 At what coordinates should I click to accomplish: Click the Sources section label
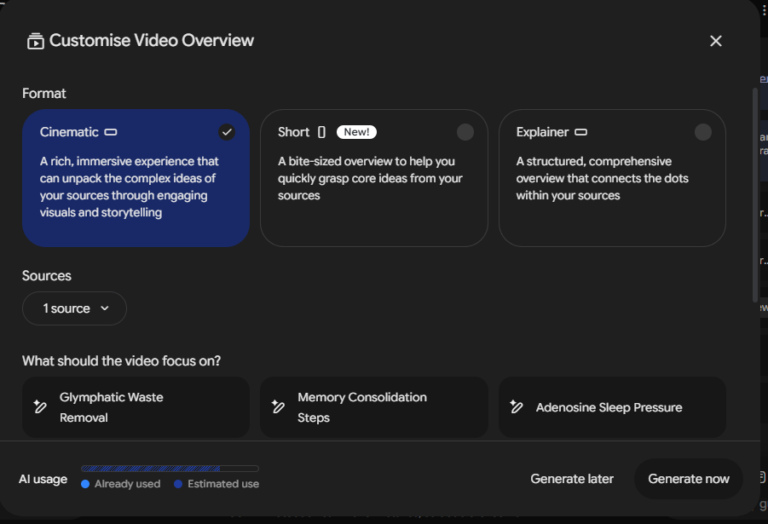[47, 276]
